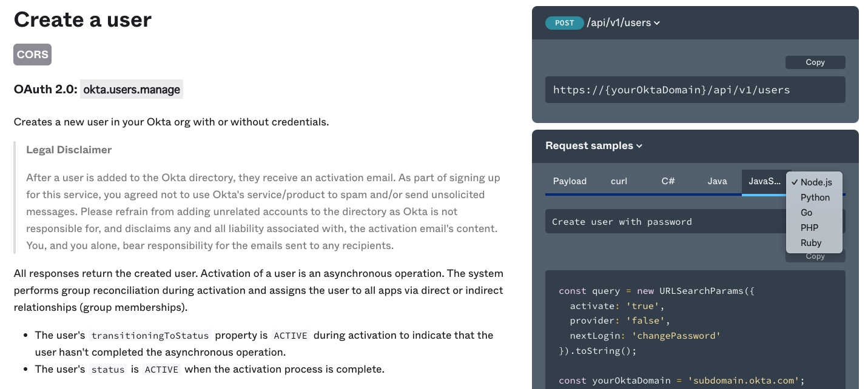The height and width of the screenshot is (389, 868).
Task: Select the checked Node.js option
Action: pos(816,182)
